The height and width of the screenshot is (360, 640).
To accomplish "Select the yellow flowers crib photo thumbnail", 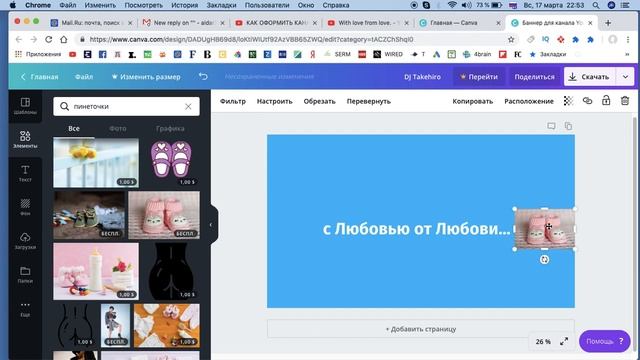I will click(96, 162).
